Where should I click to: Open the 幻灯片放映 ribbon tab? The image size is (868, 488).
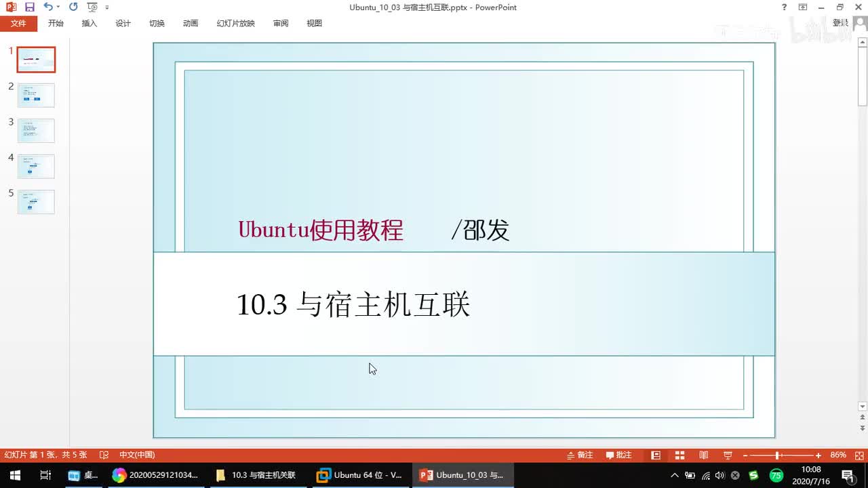[236, 23]
